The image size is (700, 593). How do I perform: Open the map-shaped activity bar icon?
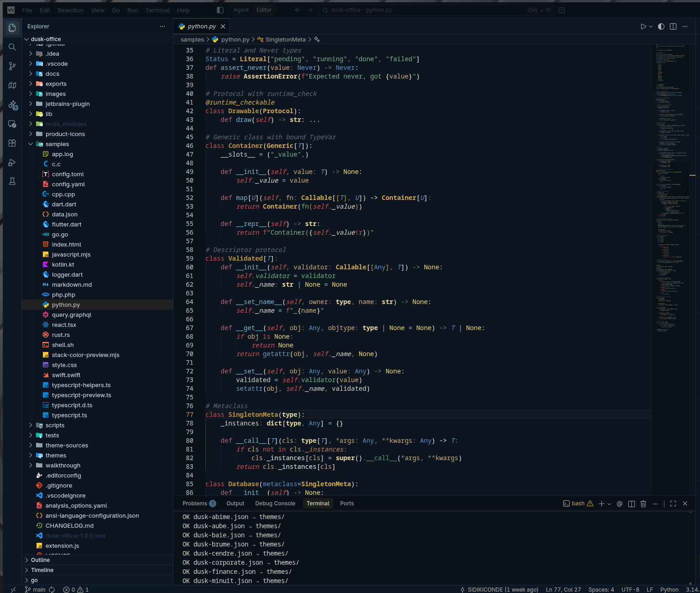pos(12,85)
